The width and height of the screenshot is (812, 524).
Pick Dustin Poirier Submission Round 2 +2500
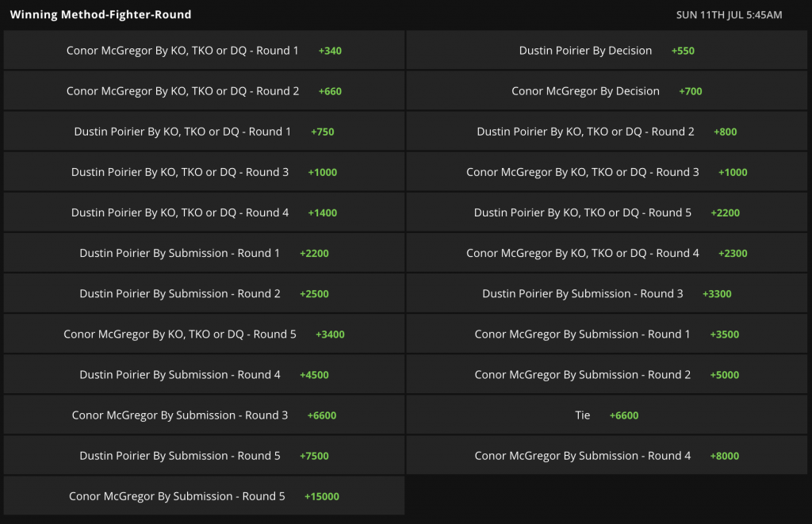[204, 294]
